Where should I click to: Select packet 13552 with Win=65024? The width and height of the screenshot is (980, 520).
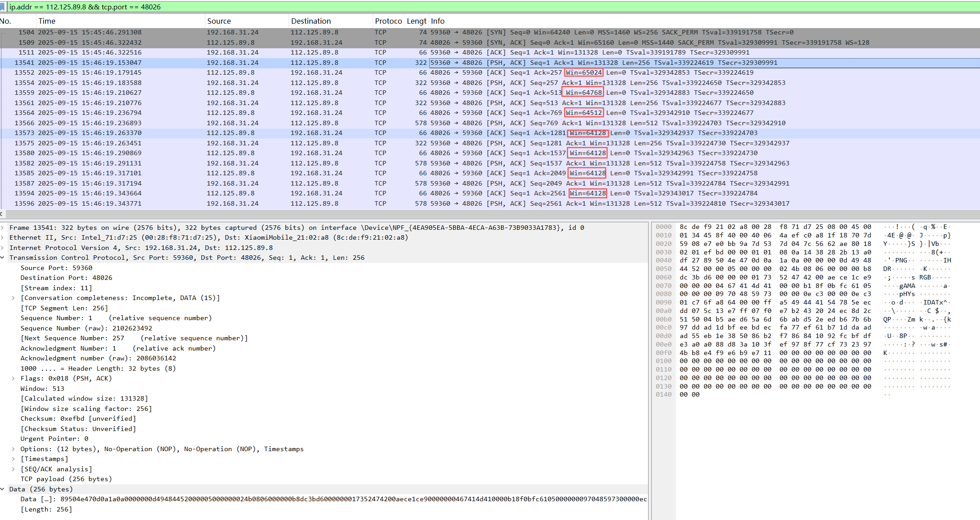490,72
